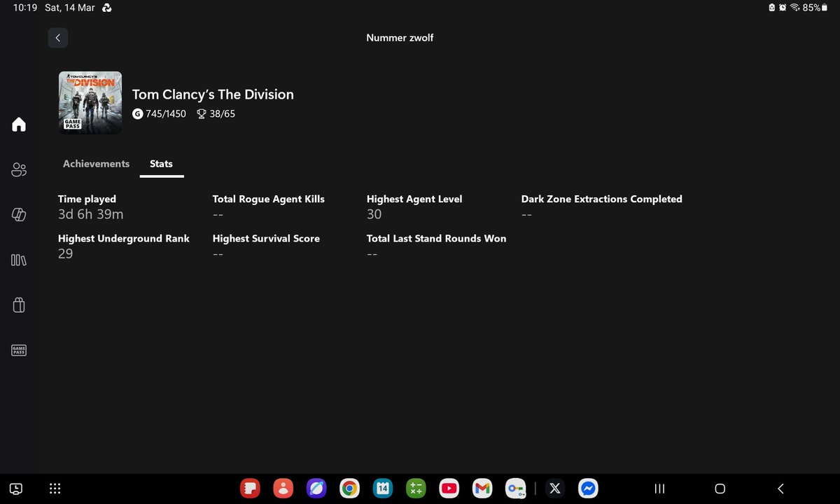Switch to the Achievements tab
Viewport: 840px width, 504px height.
point(96,164)
